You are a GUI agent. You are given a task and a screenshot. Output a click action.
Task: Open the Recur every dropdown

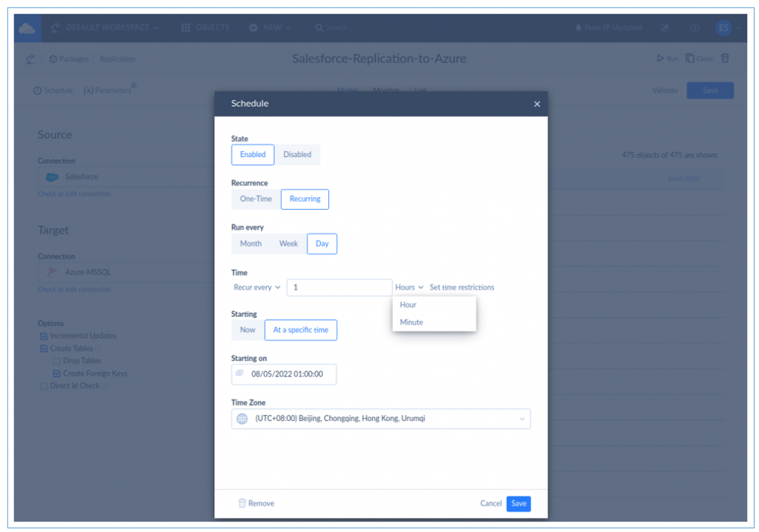click(x=257, y=287)
